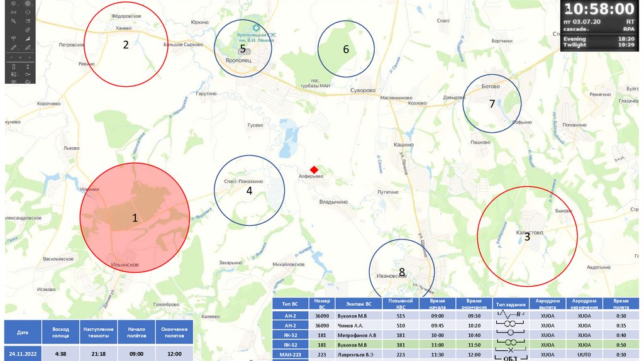
Task: Click darkness onset value '21:18'
Action: click(x=99, y=353)
